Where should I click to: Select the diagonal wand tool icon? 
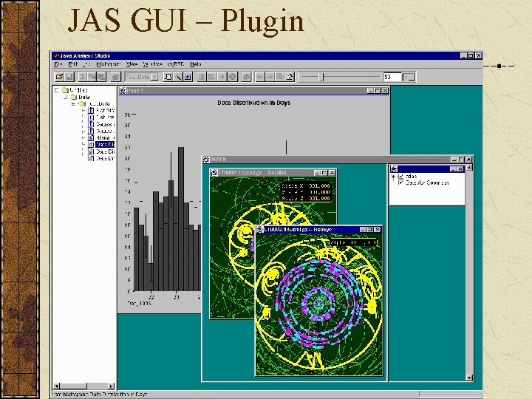(178, 77)
